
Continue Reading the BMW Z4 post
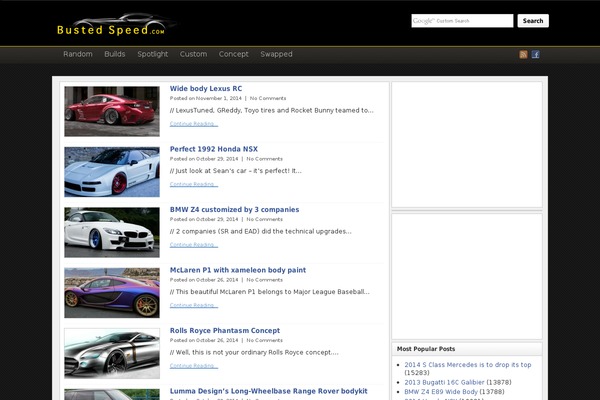coord(194,245)
